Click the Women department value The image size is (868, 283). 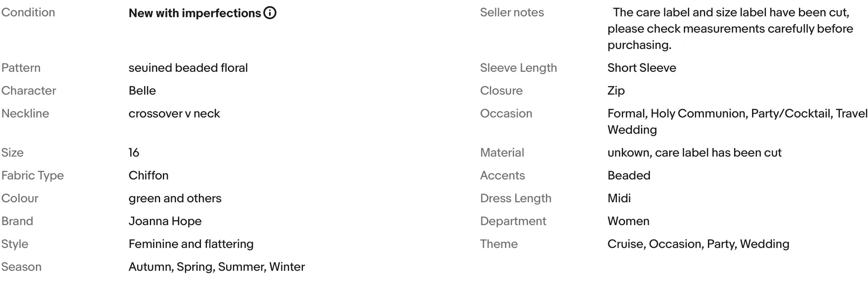(x=628, y=221)
